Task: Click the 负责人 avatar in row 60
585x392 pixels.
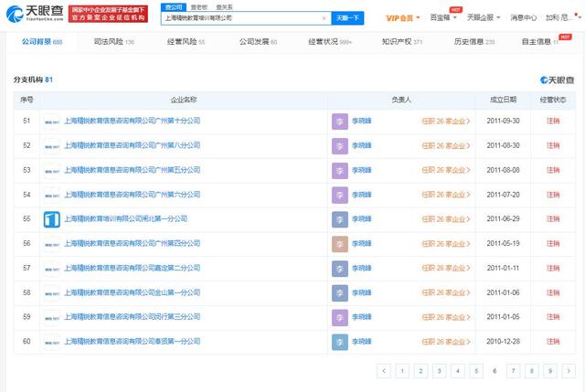Action: (340, 342)
